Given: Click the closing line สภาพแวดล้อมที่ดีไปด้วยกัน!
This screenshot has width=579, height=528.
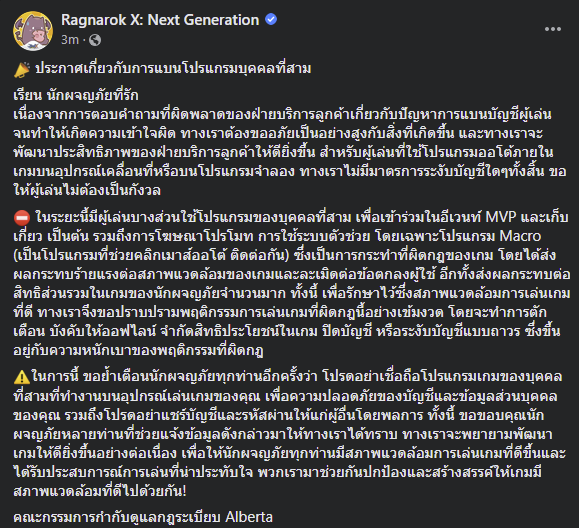Looking at the screenshot, I should (x=100, y=491).
